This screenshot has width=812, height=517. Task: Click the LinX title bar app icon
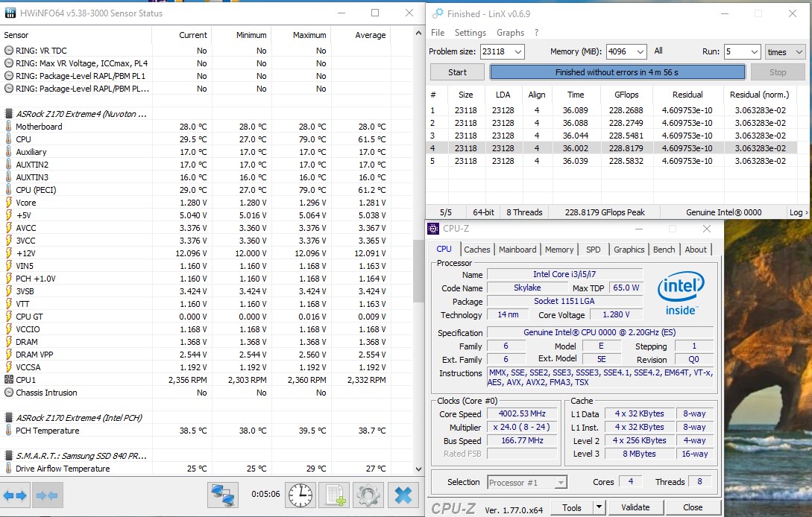click(x=438, y=13)
